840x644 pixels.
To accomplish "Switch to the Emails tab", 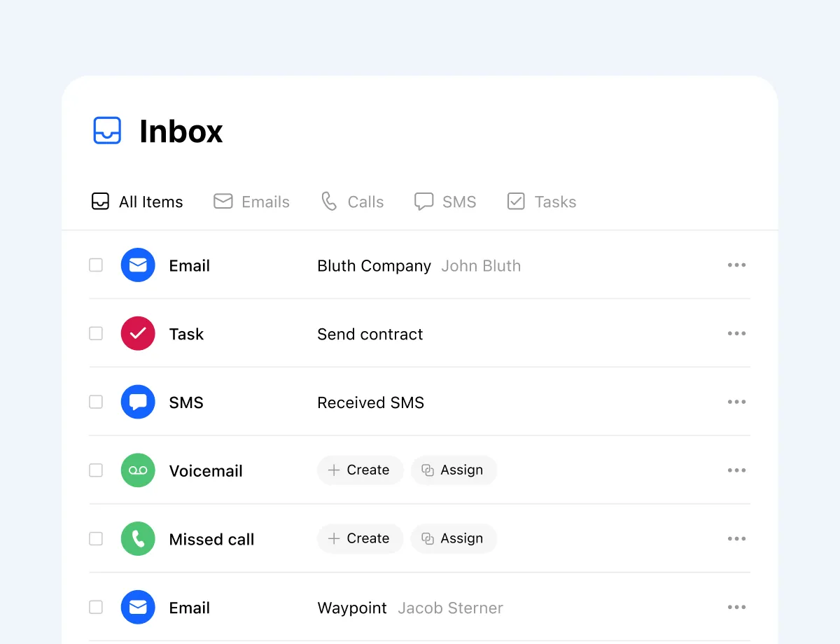I will [251, 202].
